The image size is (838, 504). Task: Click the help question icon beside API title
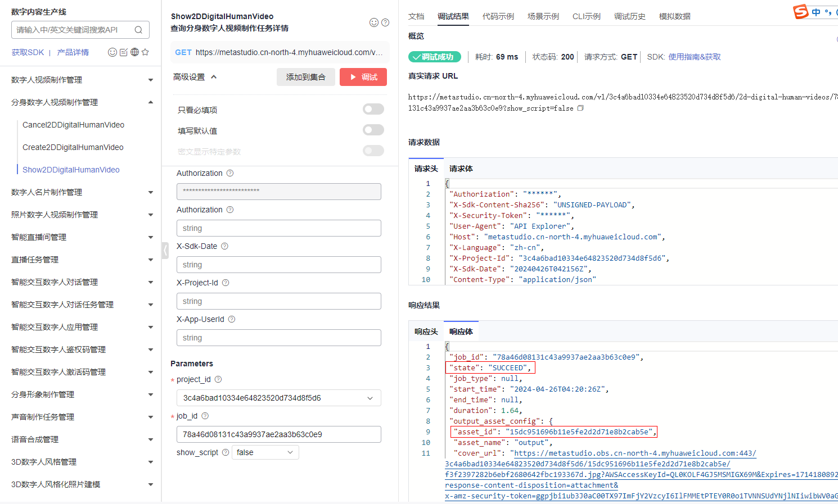pos(385,22)
